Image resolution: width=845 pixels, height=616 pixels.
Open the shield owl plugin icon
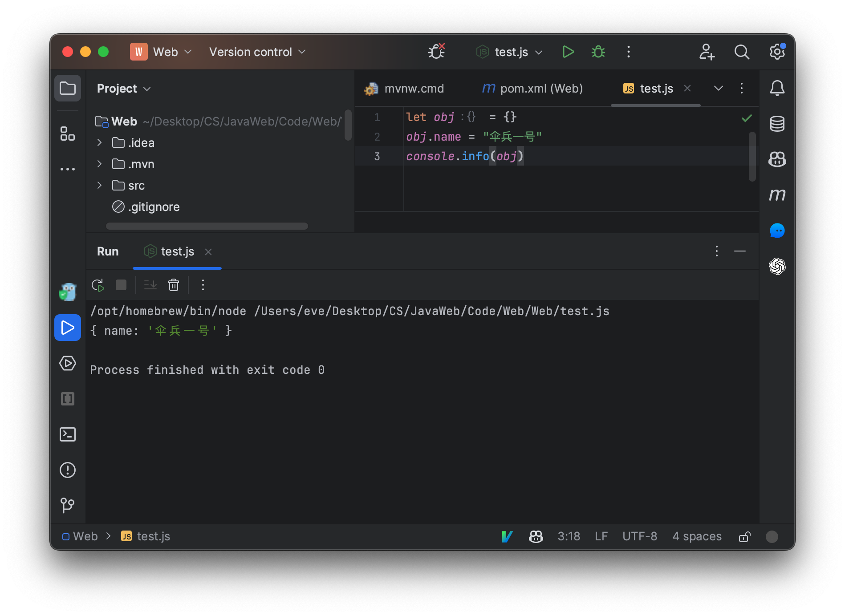coord(68,292)
